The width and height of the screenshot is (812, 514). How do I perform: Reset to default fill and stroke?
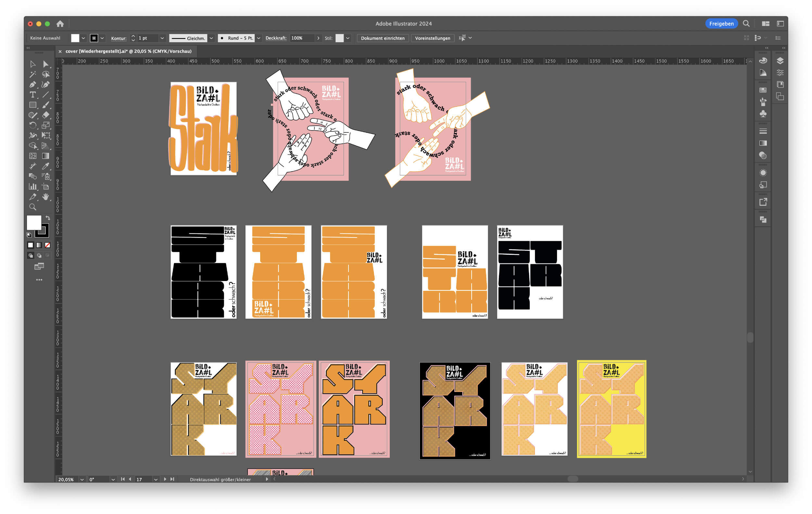point(29,235)
